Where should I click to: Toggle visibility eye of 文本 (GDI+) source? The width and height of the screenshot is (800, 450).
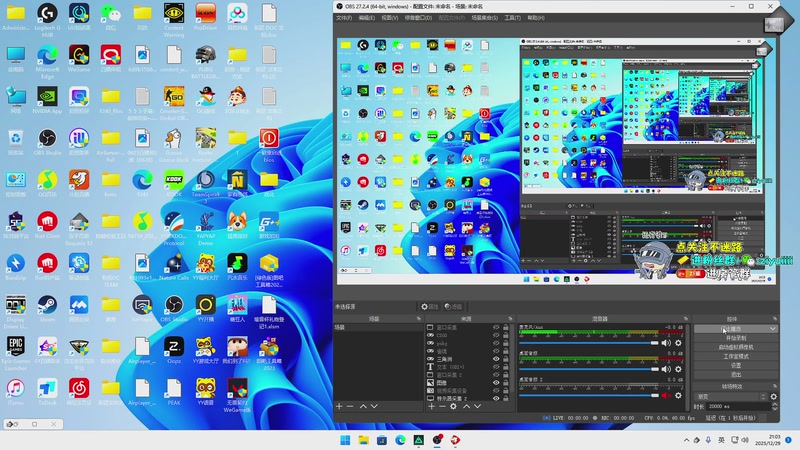(x=496, y=366)
